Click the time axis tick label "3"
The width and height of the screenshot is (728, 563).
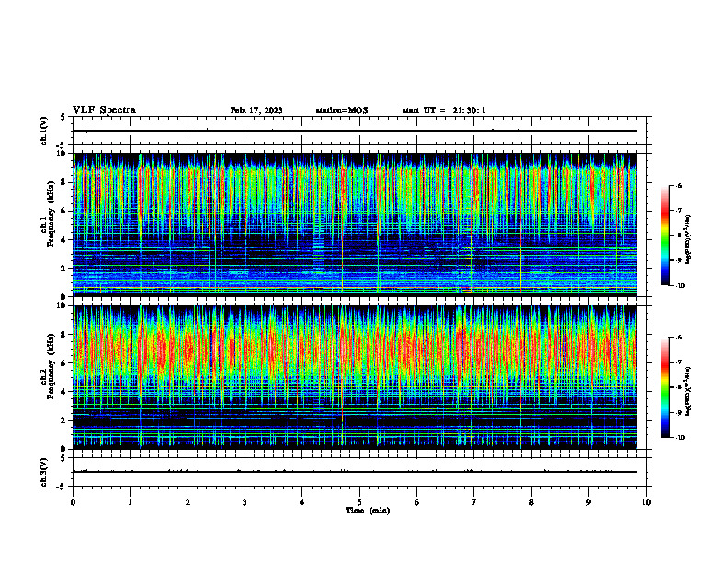point(245,502)
